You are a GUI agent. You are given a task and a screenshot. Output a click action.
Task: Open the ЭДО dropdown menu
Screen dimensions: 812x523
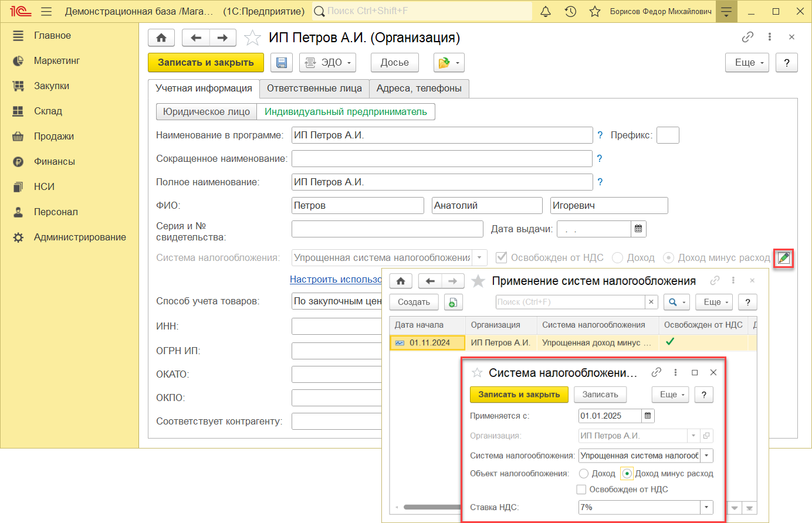point(328,63)
